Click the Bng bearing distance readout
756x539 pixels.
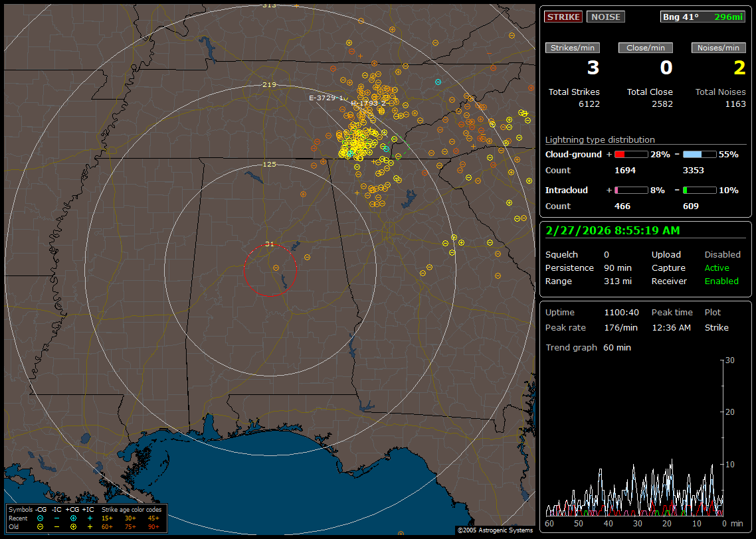click(x=703, y=17)
